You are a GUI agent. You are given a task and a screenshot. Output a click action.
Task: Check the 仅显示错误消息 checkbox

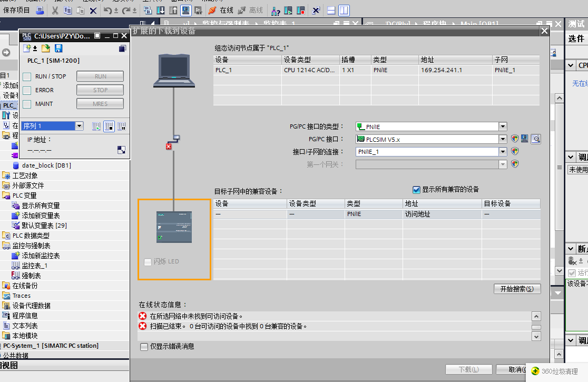[x=144, y=347]
